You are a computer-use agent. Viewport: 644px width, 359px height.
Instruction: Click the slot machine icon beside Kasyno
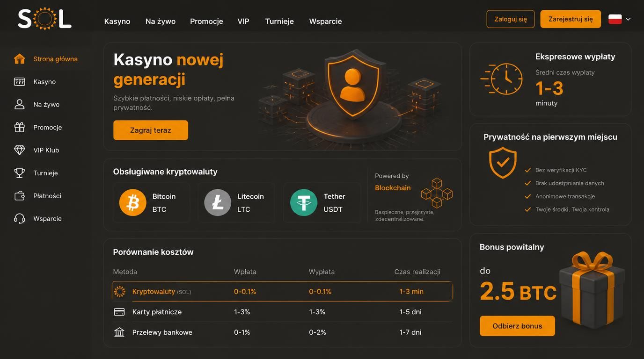click(19, 82)
